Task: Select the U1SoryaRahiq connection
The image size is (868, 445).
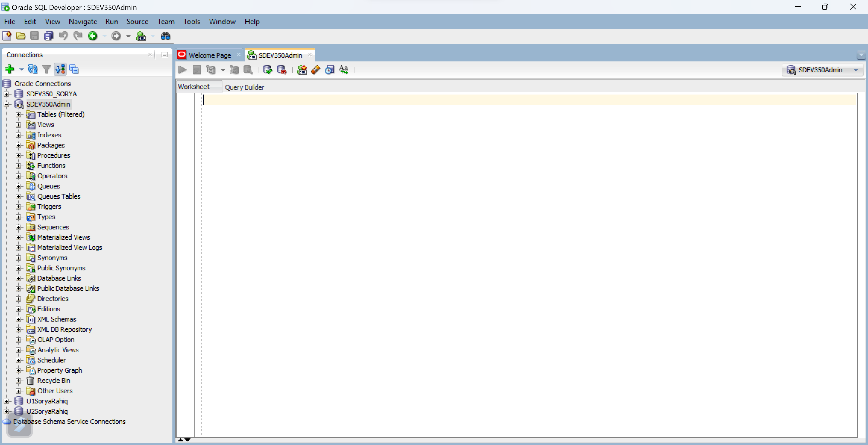Action: point(47,401)
